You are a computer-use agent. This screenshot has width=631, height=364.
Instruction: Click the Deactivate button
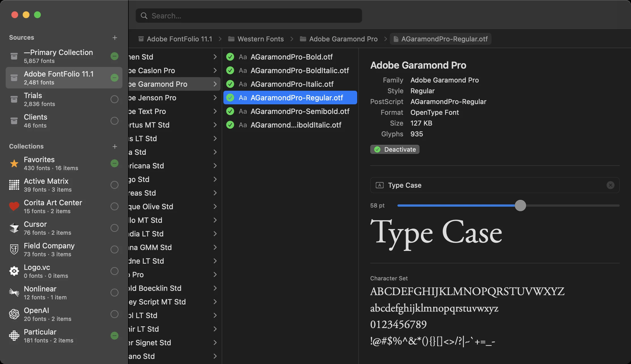tap(395, 149)
